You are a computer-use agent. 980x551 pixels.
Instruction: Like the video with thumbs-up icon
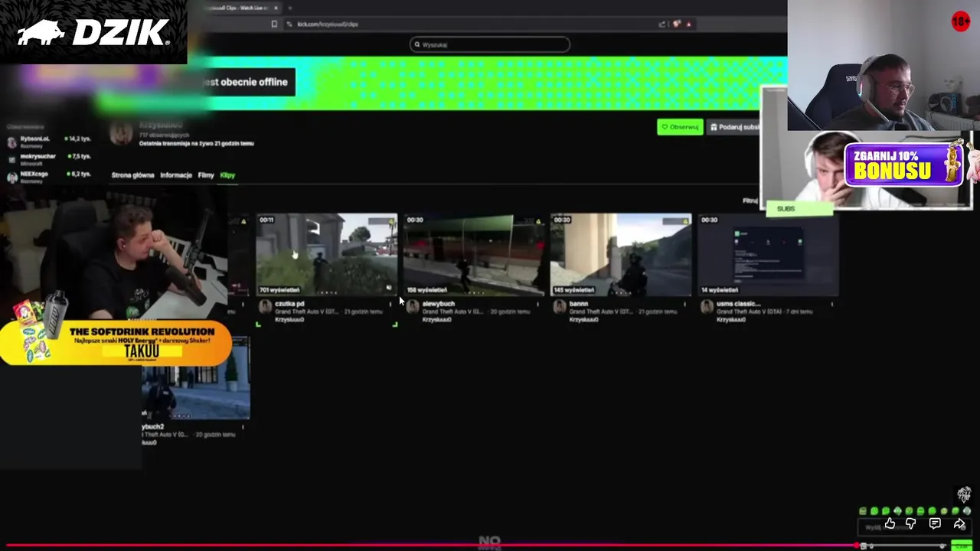[890, 523]
